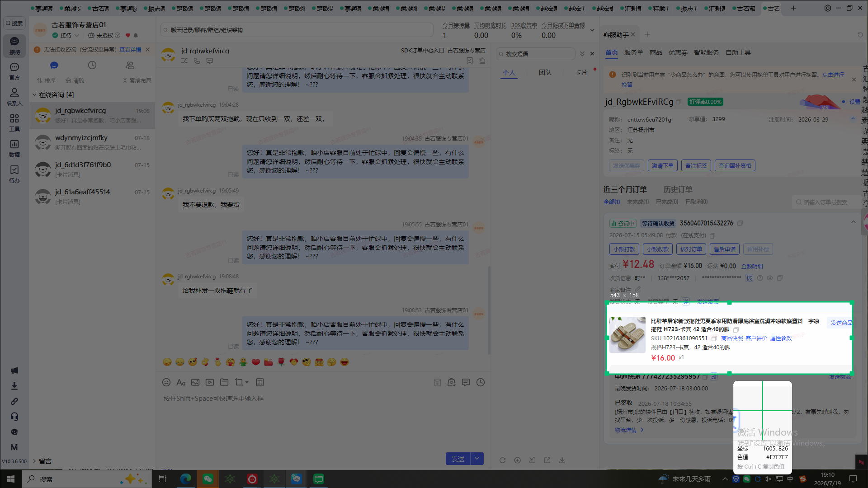This screenshot has width=868, height=488.
Task: Open font settings (Aa) in chat toolbar
Action: tap(181, 382)
